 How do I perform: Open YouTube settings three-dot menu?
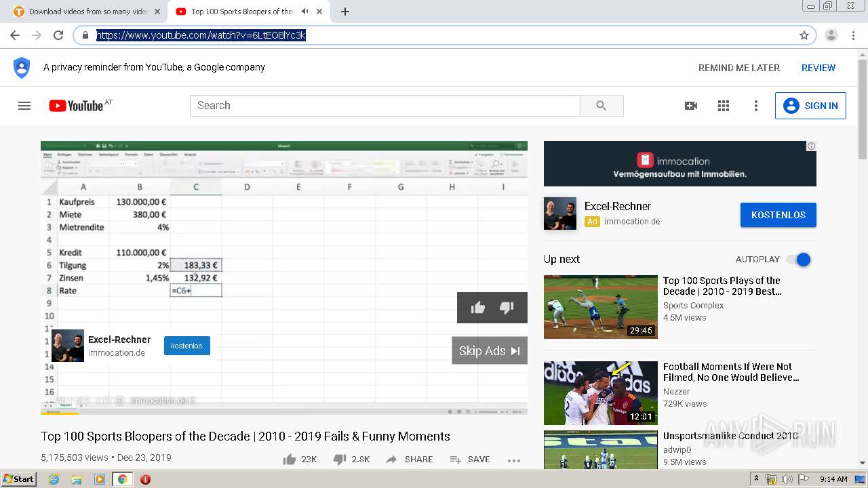[x=756, y=106]
